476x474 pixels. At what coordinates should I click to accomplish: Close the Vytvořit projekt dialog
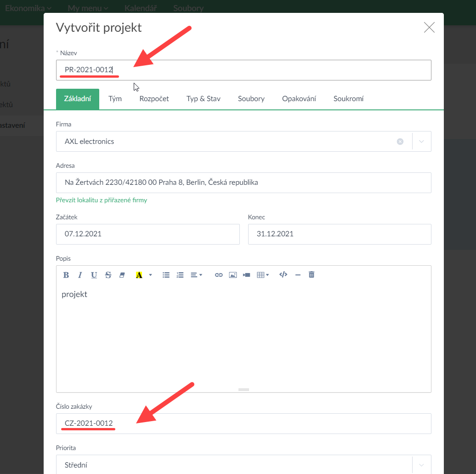click(x=429, y=28)
